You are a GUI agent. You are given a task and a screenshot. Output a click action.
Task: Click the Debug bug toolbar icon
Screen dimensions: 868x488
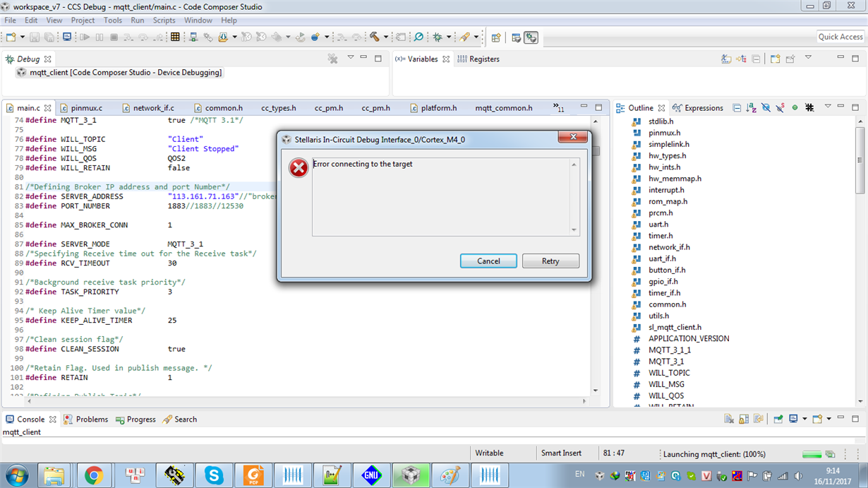(x=438, y=37)
